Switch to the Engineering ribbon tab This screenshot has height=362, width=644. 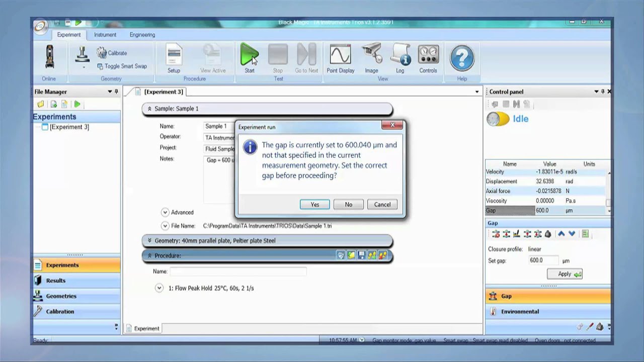[x=142, y=35]
